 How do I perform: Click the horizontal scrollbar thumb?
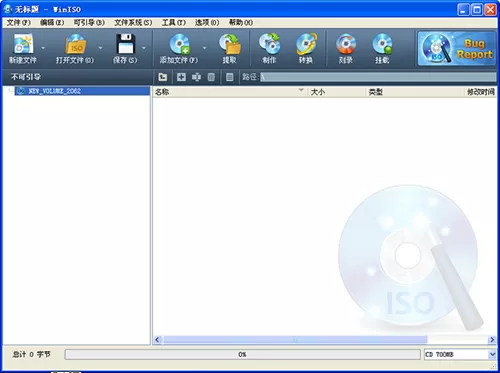(295, 340)
